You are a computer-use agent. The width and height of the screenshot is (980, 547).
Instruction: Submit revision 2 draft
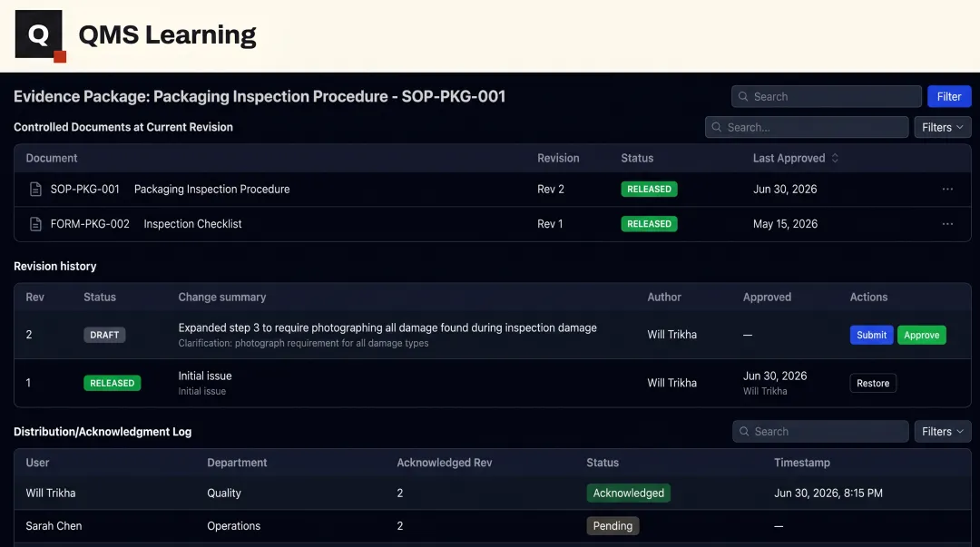point(871,335)
